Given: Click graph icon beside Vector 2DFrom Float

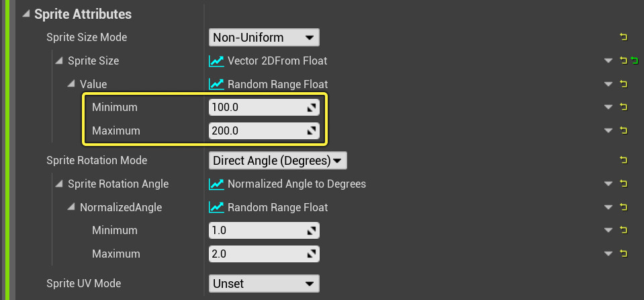Looking at the screenshot, I should click(216, 61).
